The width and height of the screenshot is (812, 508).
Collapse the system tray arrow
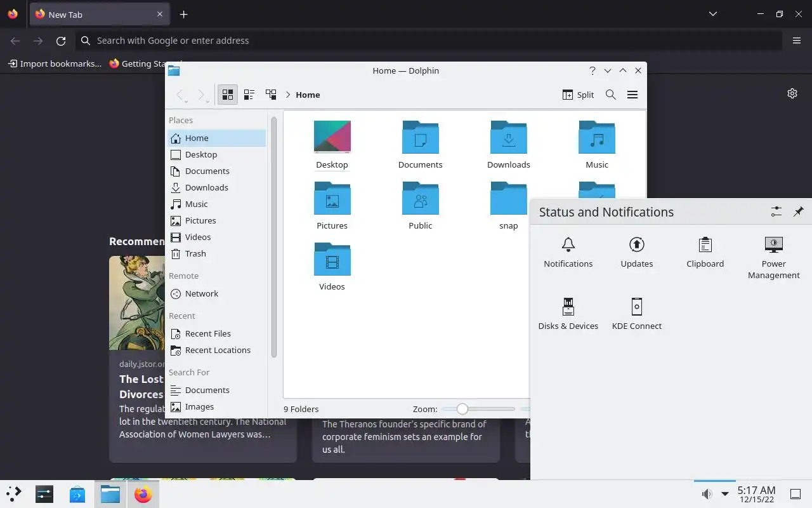tap(725, 494)
